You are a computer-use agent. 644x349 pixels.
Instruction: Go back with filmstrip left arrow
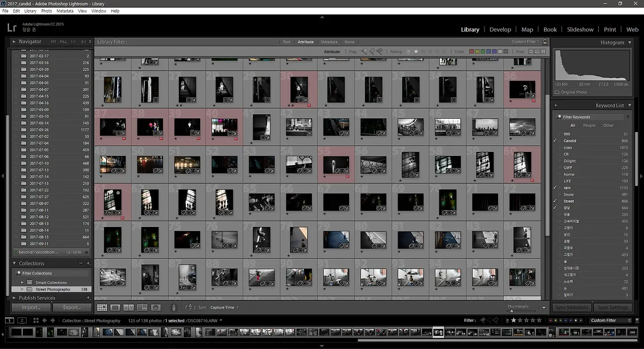point(45,320)
